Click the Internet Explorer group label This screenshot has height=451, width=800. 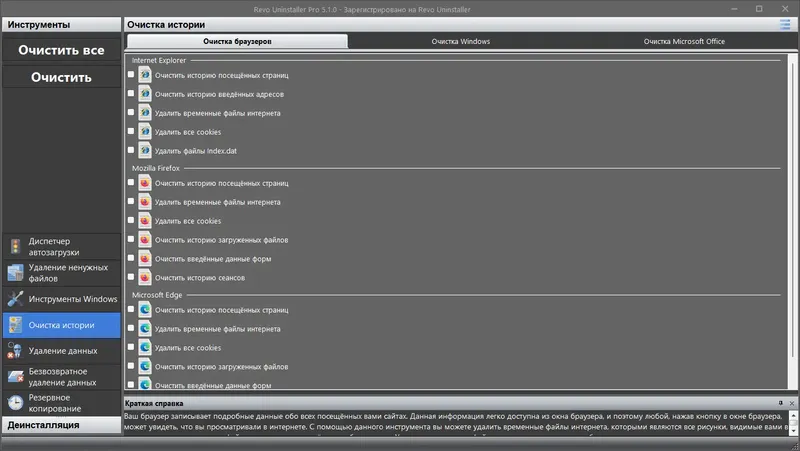159,60
